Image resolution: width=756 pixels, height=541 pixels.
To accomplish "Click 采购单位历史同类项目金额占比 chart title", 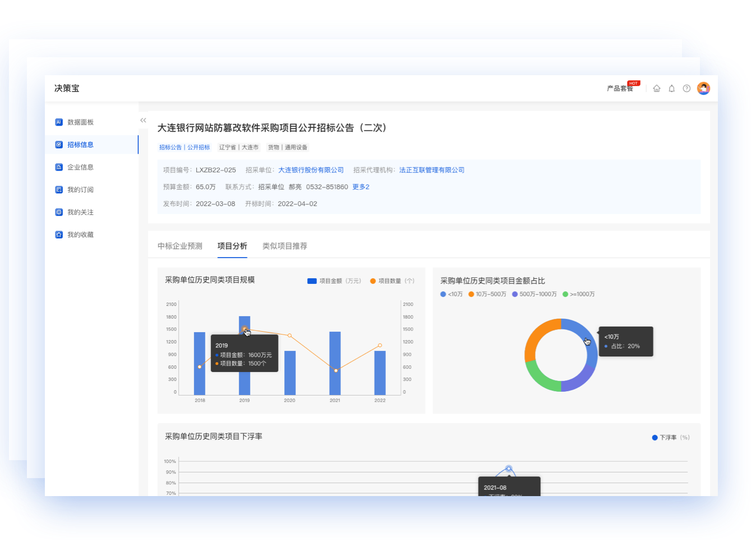I will click(492, 281).
